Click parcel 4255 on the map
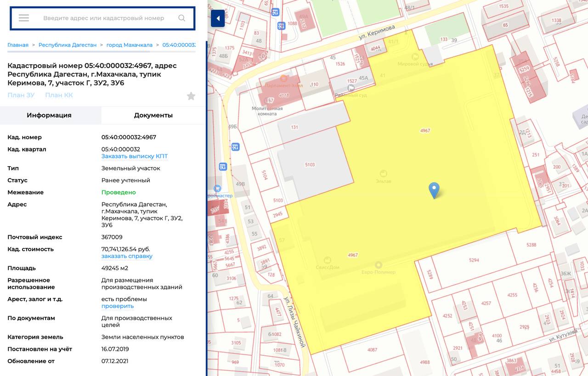The width and height of the screenshot is (588, 376). point(512,295)
